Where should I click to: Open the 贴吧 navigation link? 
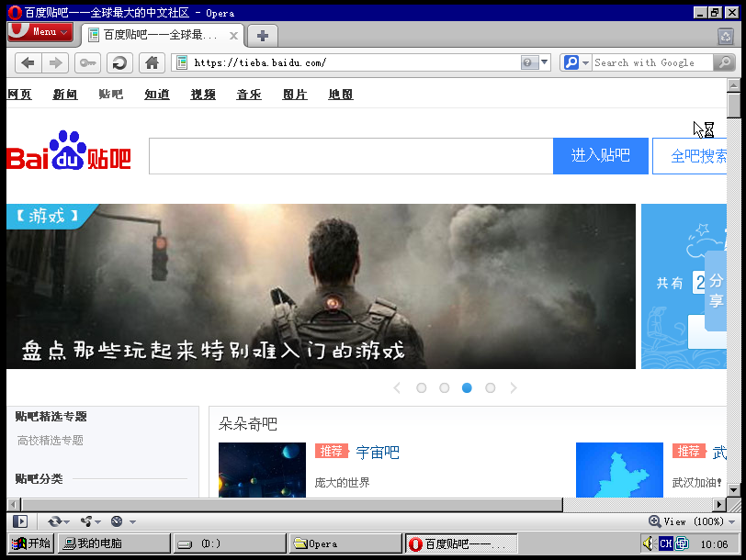click(111, 95)
